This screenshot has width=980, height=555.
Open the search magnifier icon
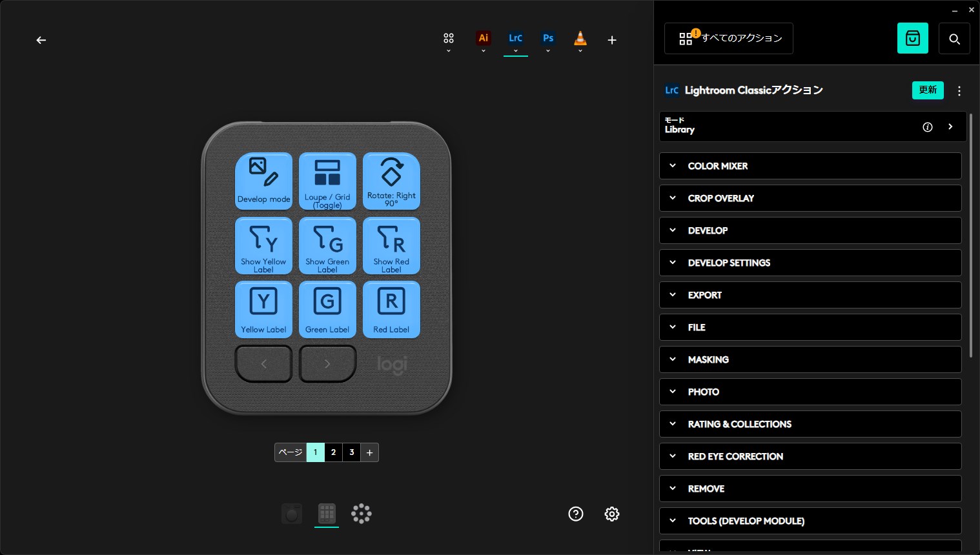954,39
